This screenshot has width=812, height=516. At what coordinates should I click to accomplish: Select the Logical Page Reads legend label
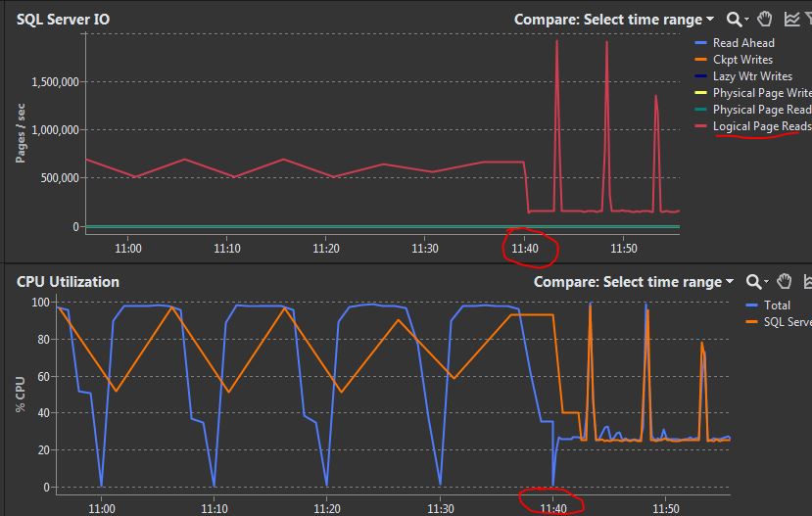point(762,125)
